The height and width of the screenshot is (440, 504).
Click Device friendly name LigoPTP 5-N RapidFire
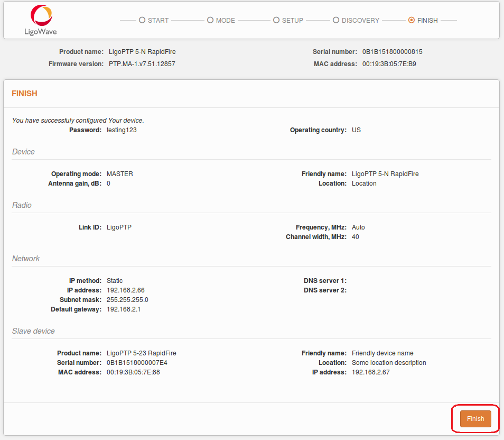coord(385,174)
